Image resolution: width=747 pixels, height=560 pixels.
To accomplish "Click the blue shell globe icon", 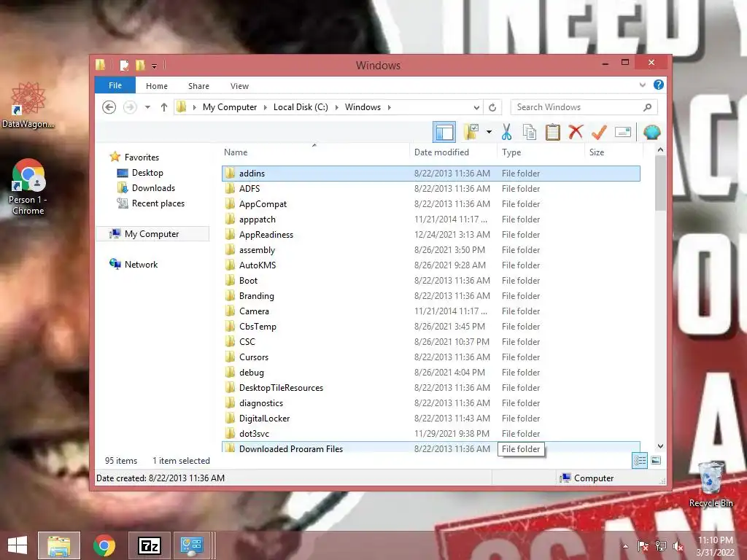I will 651,132.
